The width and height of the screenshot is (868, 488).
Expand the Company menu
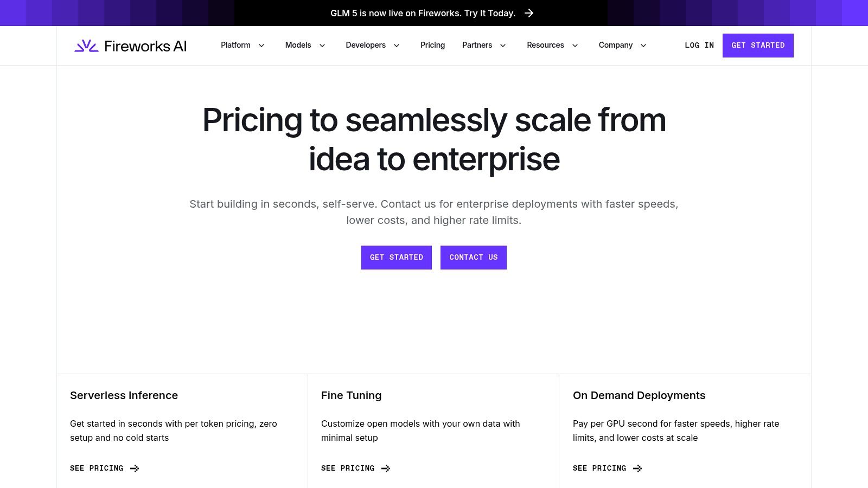622,46
